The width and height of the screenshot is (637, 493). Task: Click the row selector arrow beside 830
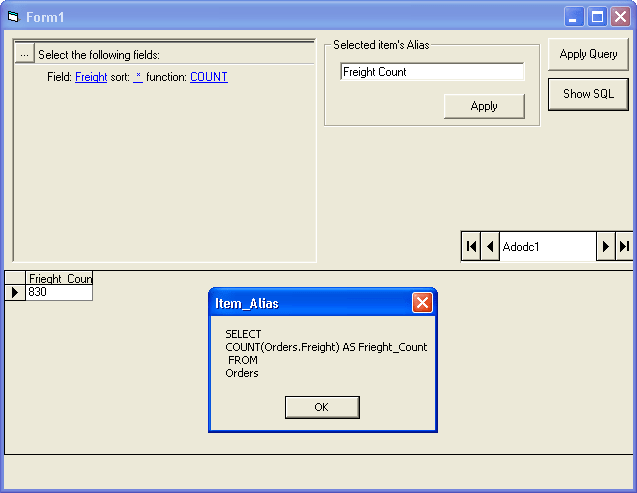click(x=15, y=292)
